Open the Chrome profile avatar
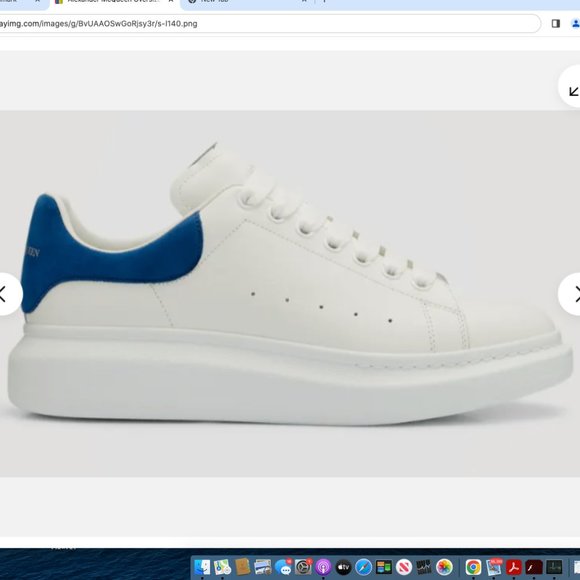580x580 pixels. pyautogui.click(x=576, y=24)
